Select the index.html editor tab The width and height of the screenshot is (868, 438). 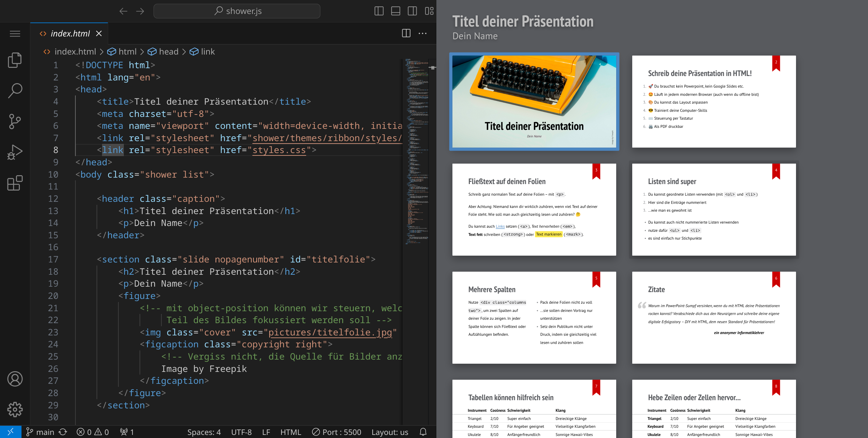tap(70, 33)
